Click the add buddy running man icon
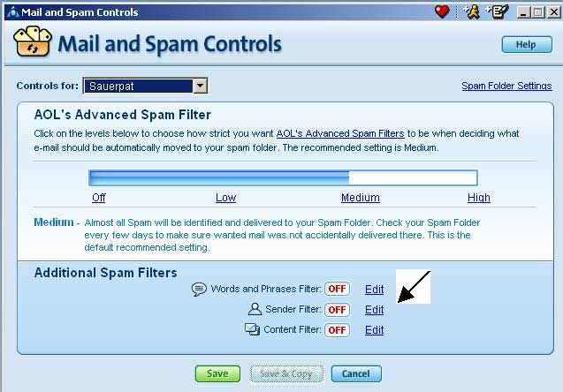 click(x=471, y=11)
